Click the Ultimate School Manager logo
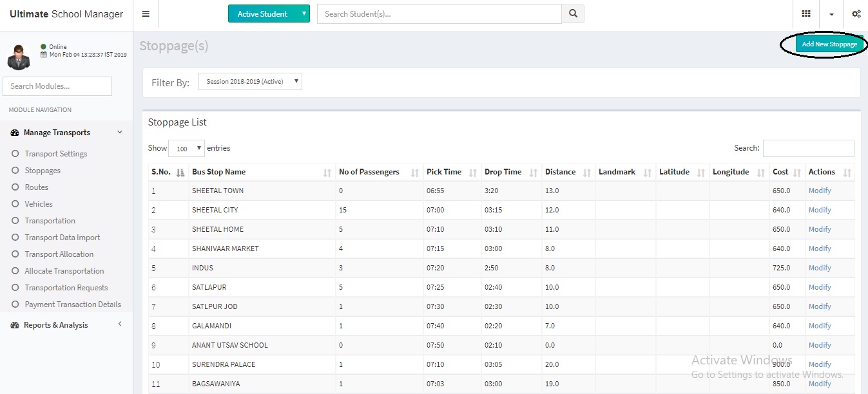Image resolution: width=868 pixels, height=394 pixels. point(66,14)
